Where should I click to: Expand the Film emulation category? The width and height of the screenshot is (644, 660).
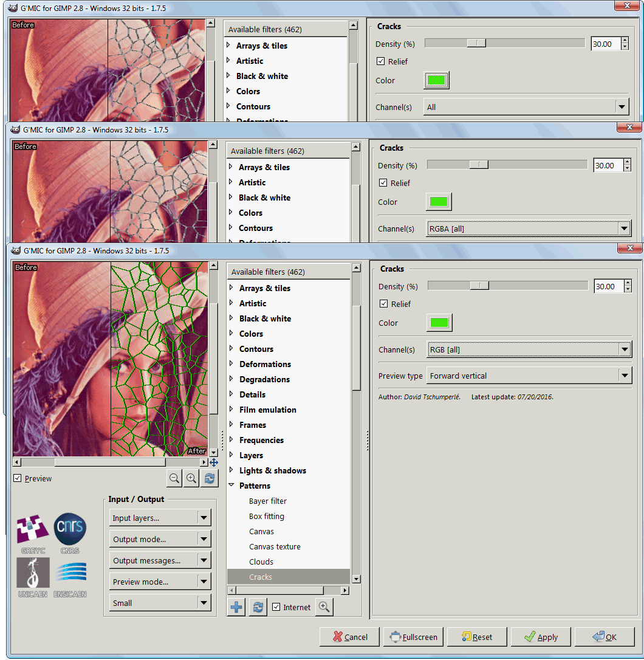tap(231, 409)
